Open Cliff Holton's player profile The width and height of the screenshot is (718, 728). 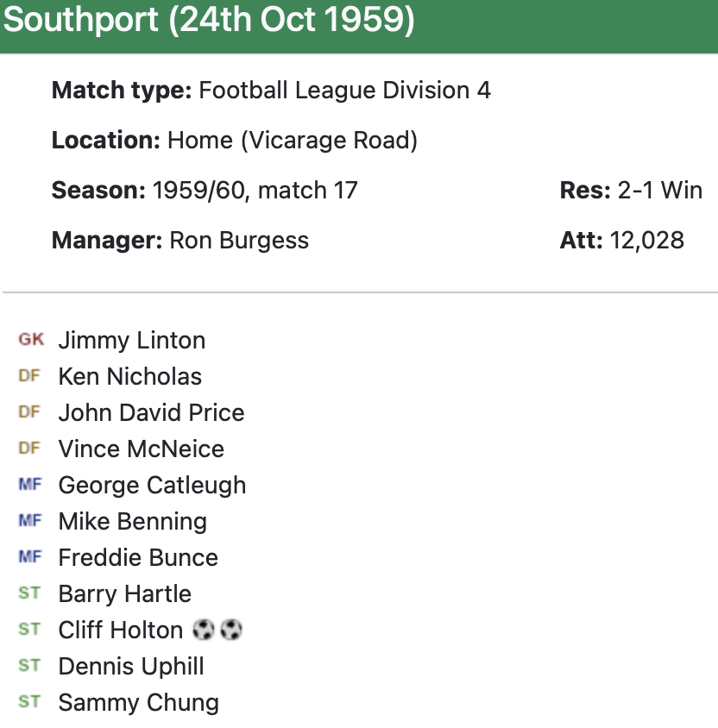tap(120, 630)
